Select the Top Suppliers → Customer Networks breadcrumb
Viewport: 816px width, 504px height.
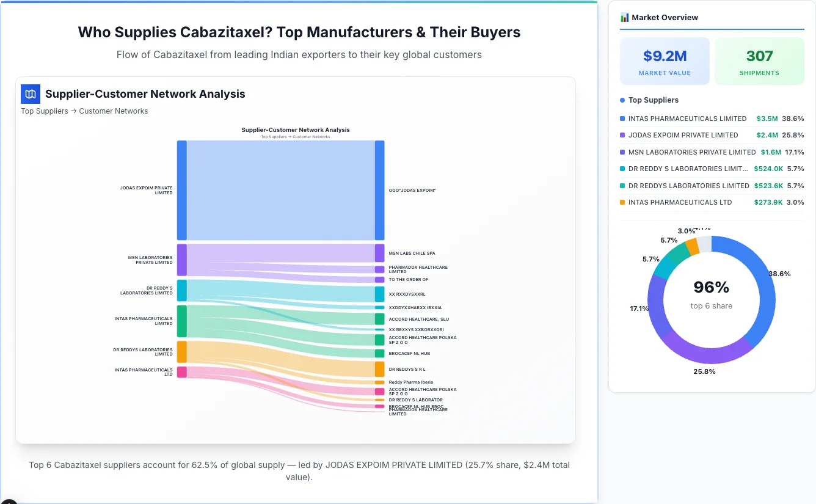tap(84, 111)
